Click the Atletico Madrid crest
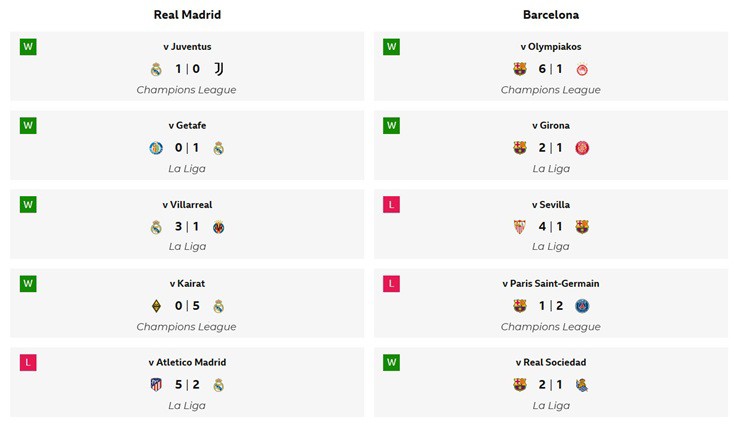Screen dimensions: 740x424 [x=155, y=385]
